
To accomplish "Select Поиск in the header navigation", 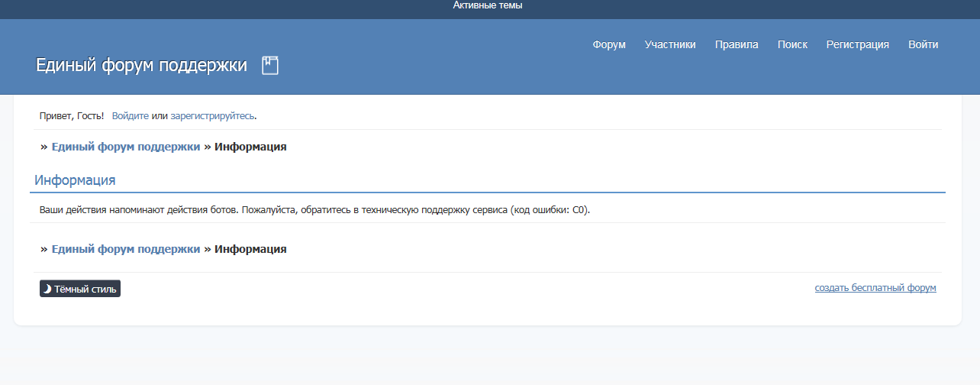I will 792,44.
